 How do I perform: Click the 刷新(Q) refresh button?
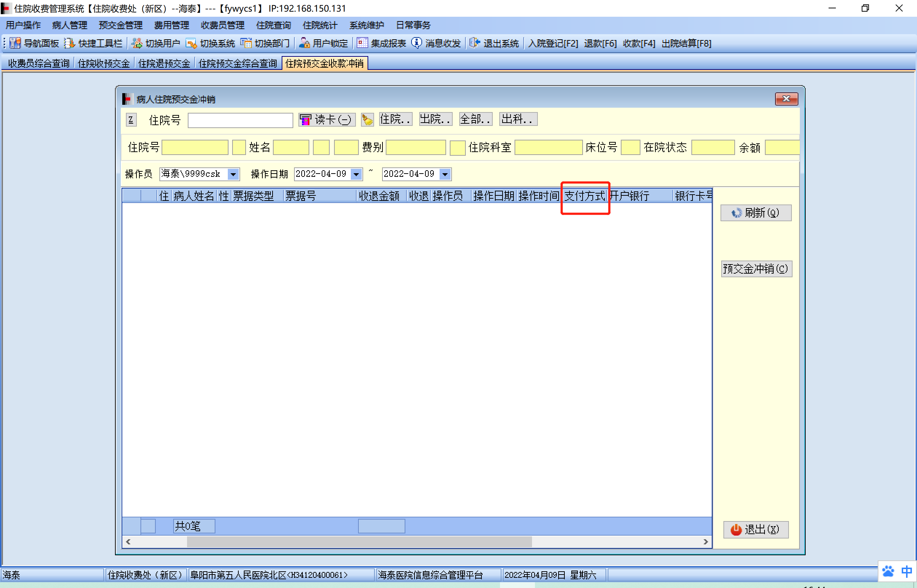[755, 212]
